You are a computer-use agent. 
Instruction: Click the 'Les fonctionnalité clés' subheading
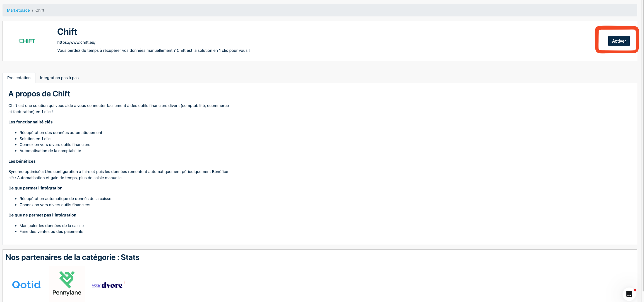tap(30, 122)
